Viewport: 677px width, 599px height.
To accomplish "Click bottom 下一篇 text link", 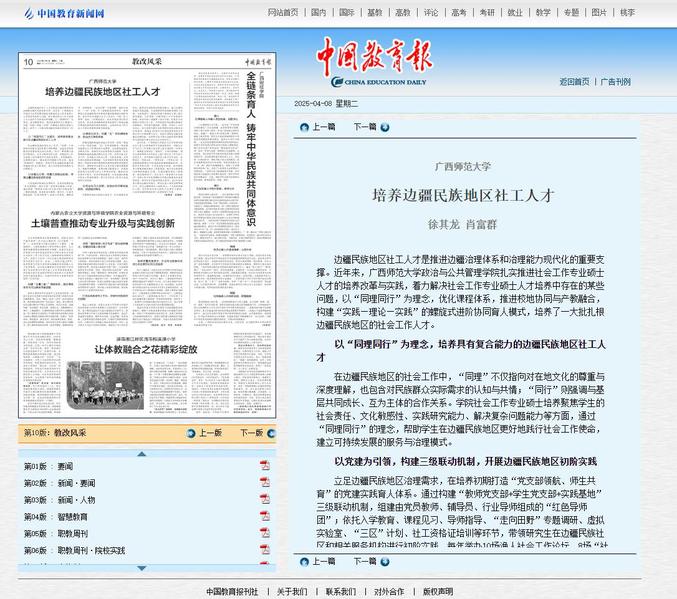I will point(365,561).
